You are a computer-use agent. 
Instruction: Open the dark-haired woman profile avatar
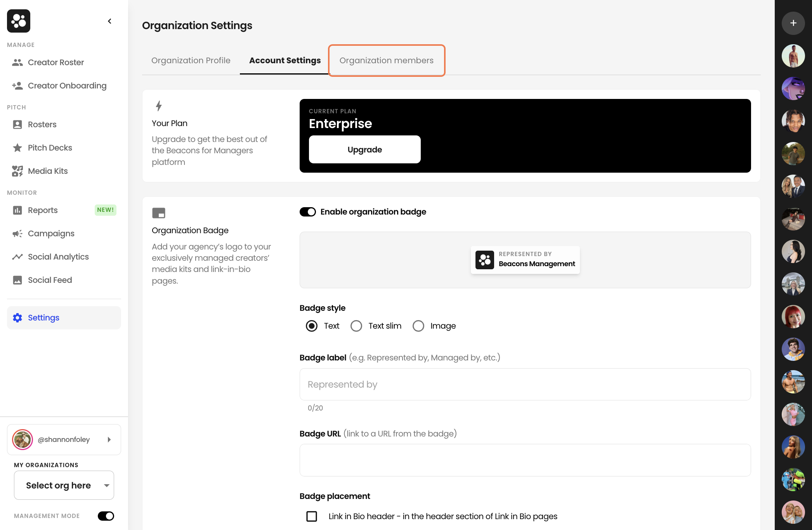coord(793,251)
